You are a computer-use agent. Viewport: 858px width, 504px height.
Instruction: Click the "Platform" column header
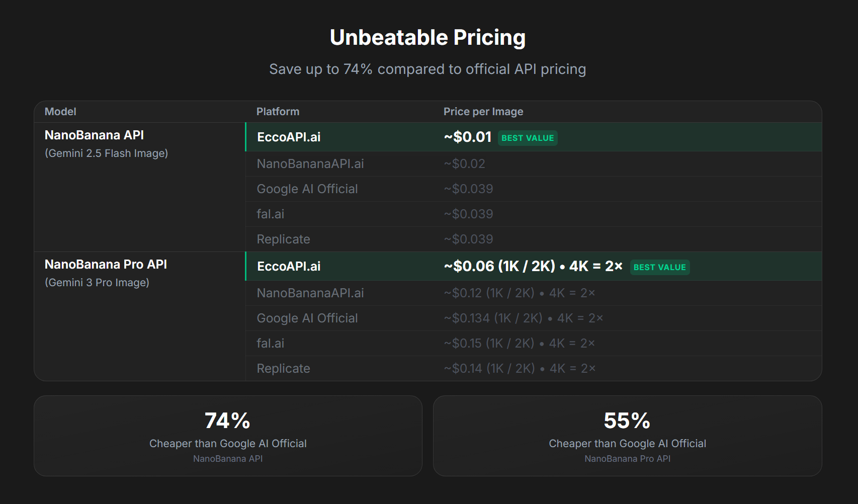pyautogui.click(x=278, y=112)
